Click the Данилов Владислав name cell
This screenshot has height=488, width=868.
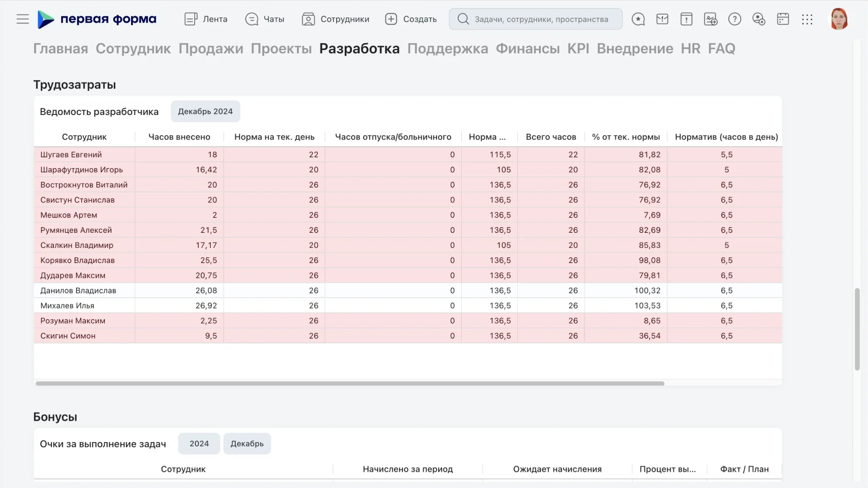click(78, 291)
